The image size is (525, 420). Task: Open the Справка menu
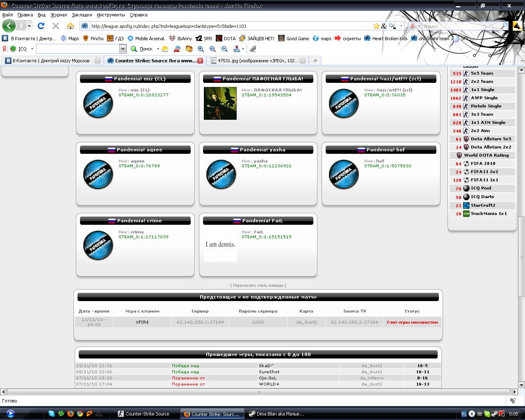click(138, 15)
